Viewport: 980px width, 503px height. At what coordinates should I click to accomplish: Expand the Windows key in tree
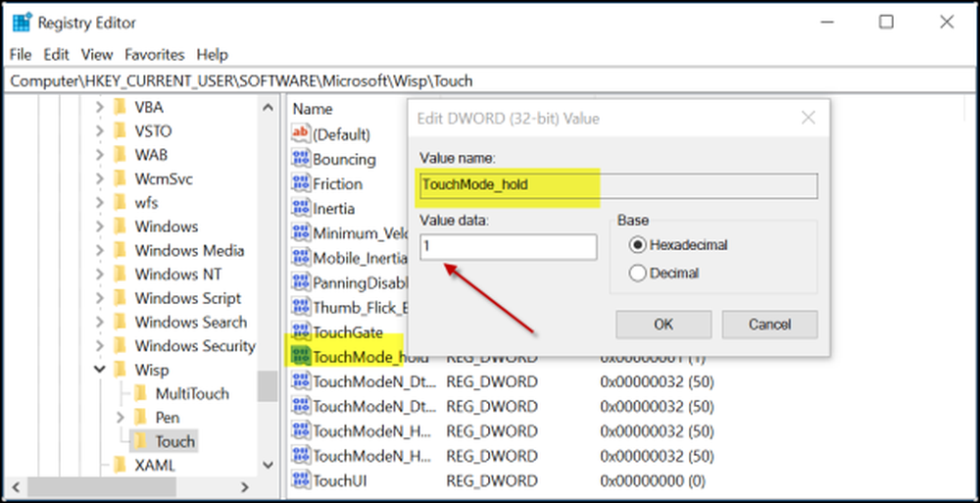[x=99, y=226]
